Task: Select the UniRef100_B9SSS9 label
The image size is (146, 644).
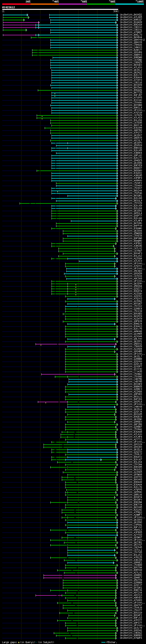Action: tap(131, 613)
